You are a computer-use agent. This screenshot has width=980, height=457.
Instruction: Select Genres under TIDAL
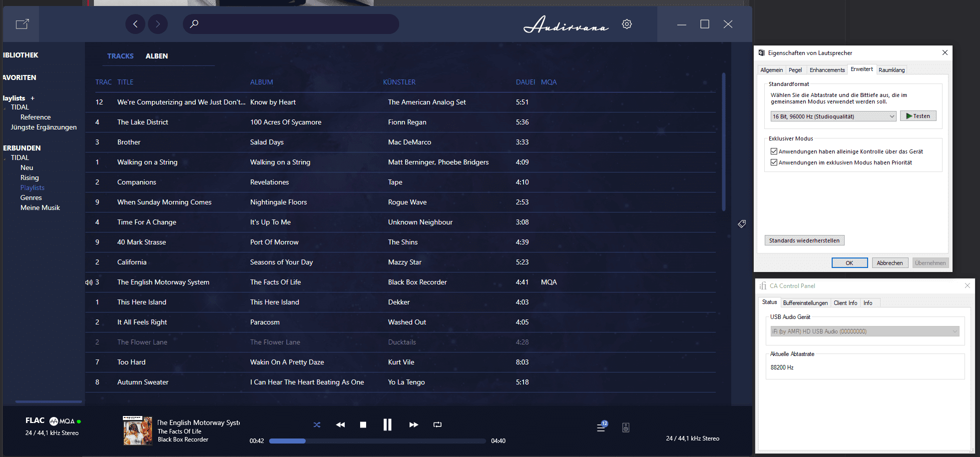(31, 197)
